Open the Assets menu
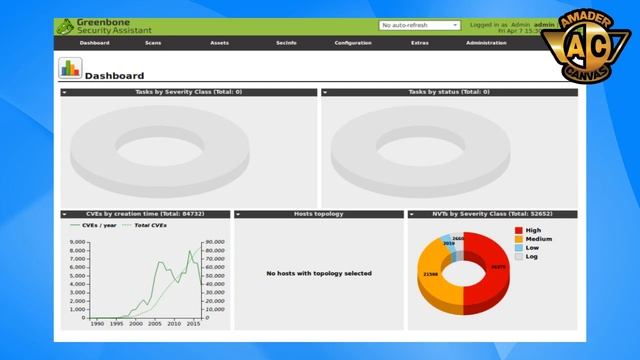Screen dimensions: 640x360 pos(220,43)
